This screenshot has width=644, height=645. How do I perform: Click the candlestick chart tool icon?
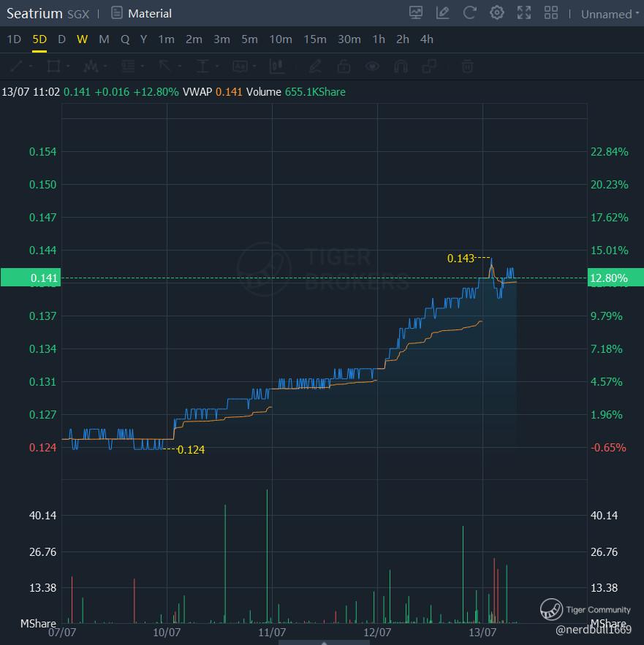(277, 66)
